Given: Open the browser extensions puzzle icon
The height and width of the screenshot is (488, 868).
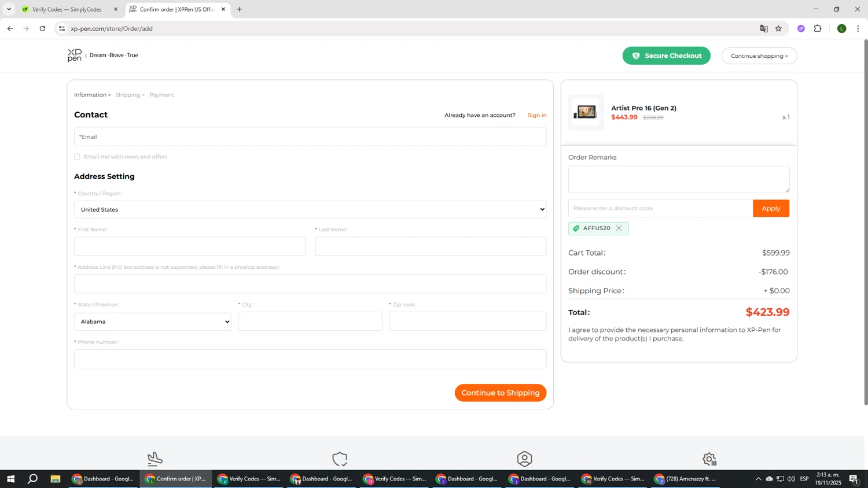Looking at the screenshot, I should point(818,28).
